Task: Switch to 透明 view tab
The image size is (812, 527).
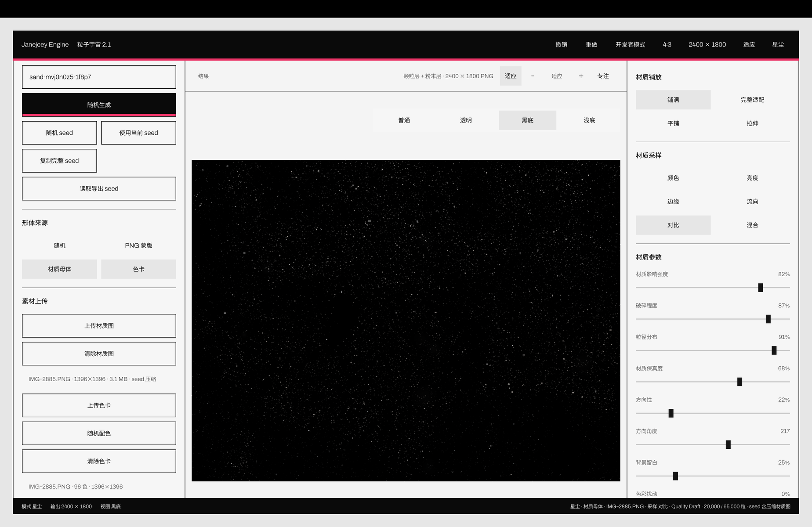Action: click(466, 120)
